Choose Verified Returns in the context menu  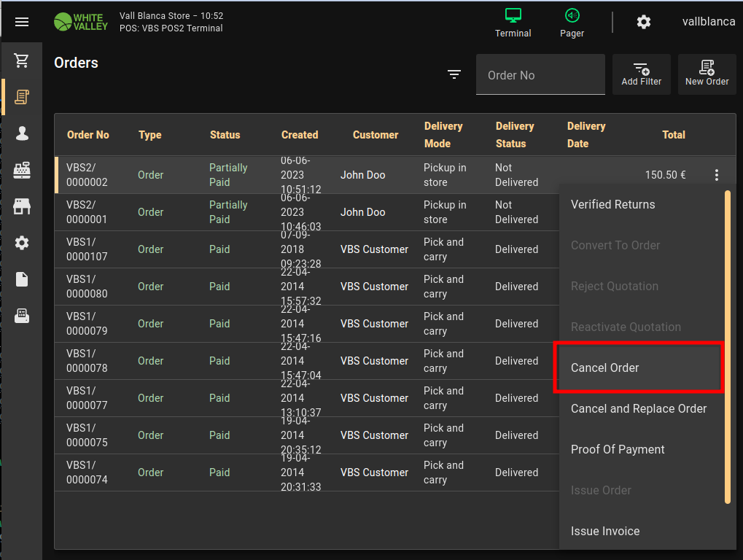pos(612,204)
